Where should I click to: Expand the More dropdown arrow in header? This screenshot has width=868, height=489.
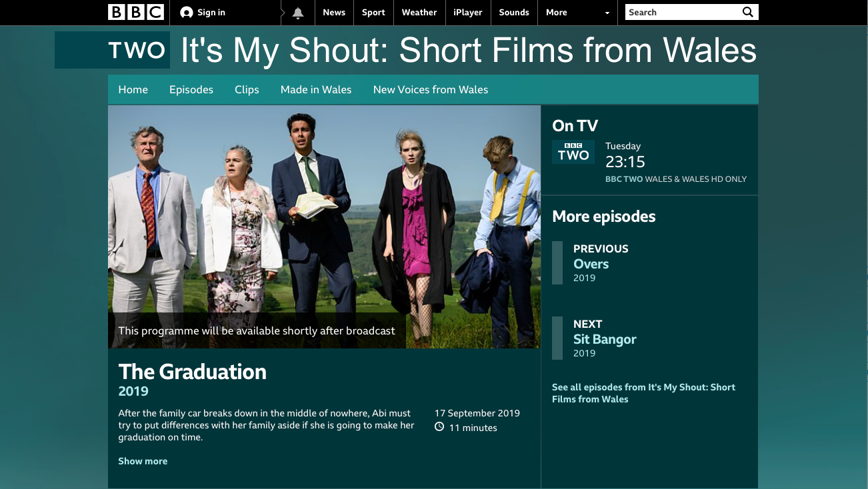[x=607, y=13]
